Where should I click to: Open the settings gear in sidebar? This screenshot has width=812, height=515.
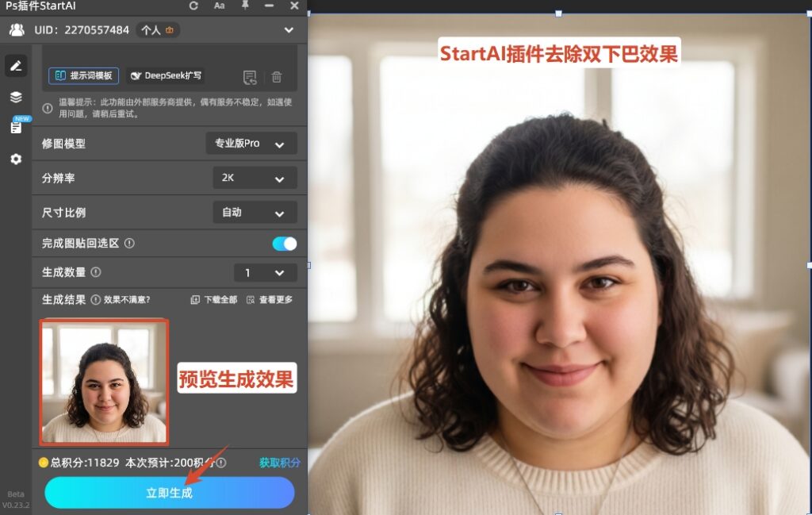tap(15, 157)
